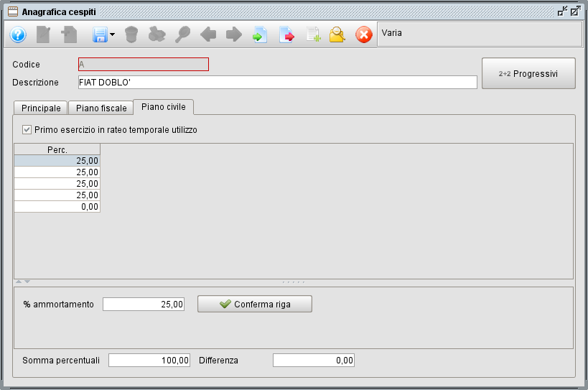Click the greyed printer icon
588x390 pixels.
click(x=157, y=35)
